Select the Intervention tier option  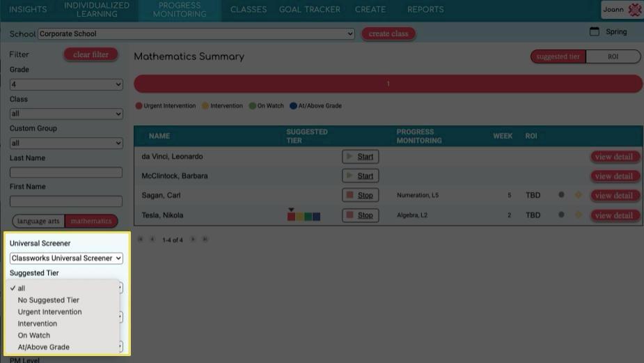pyautogui.click(x=38, y=323)
